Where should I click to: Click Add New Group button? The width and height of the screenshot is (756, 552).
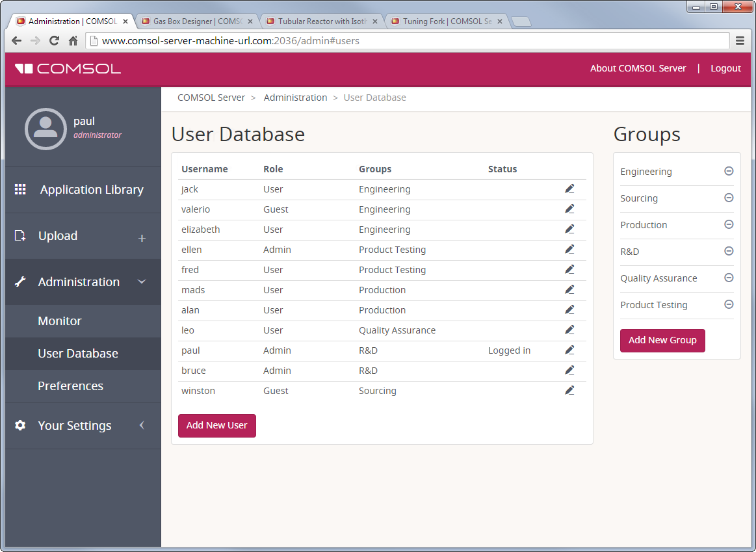point(662,340)
